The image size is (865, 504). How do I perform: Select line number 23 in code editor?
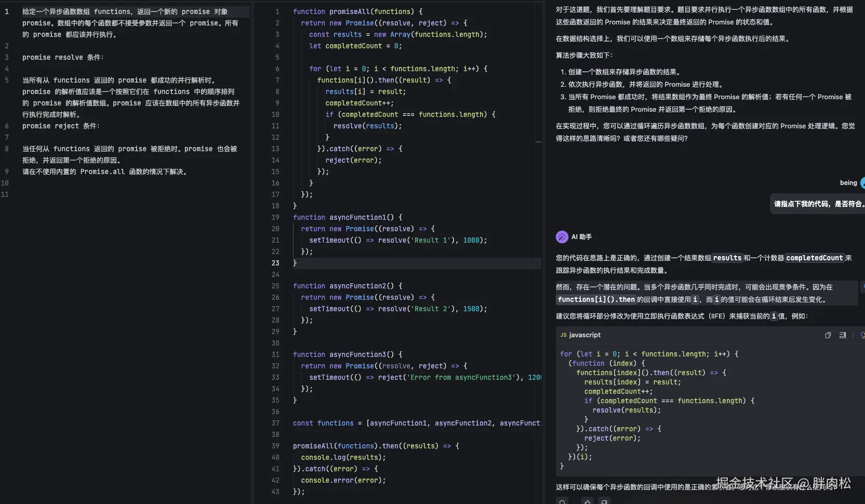point(275,263)
